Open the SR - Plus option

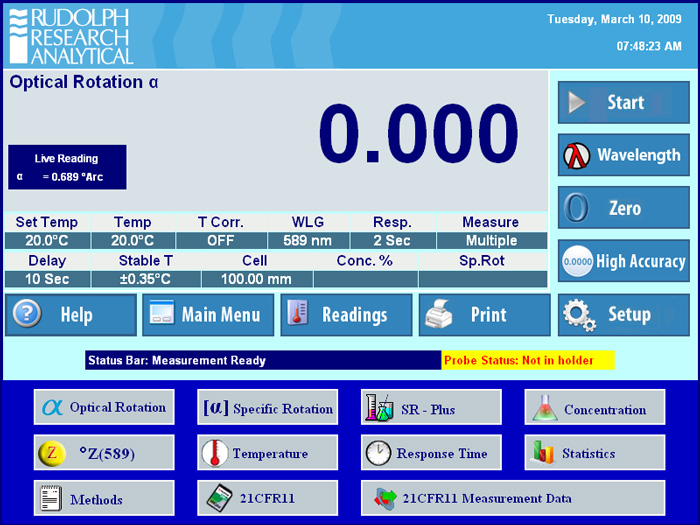coord(431,408)
